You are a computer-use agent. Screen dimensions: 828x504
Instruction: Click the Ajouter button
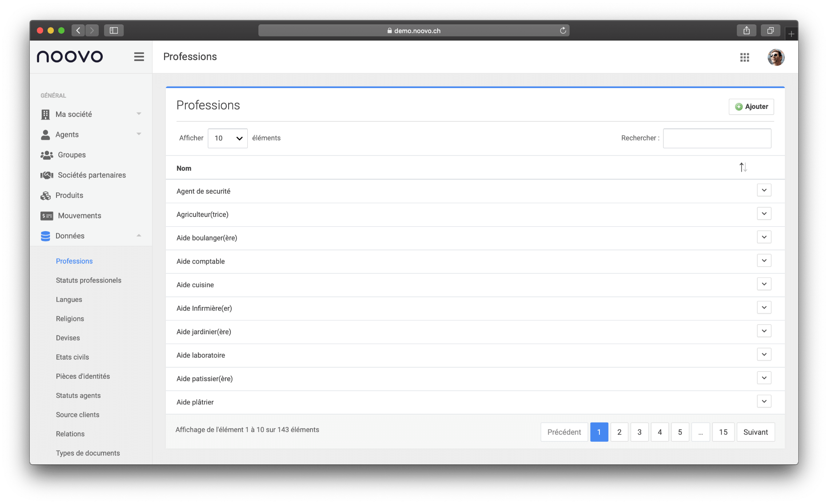(751, 107)
